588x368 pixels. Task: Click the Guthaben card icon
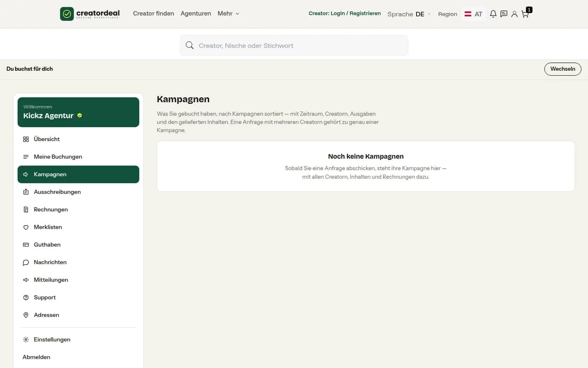(26, 245)
